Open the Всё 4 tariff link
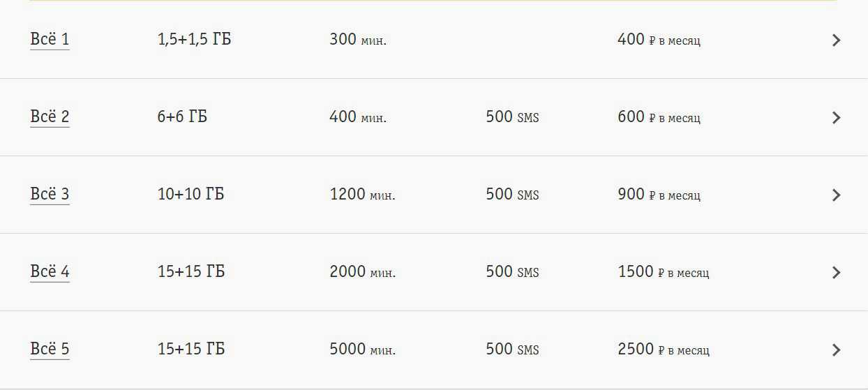The width and height of the screenshot is (868, 390). click(50, 272)
